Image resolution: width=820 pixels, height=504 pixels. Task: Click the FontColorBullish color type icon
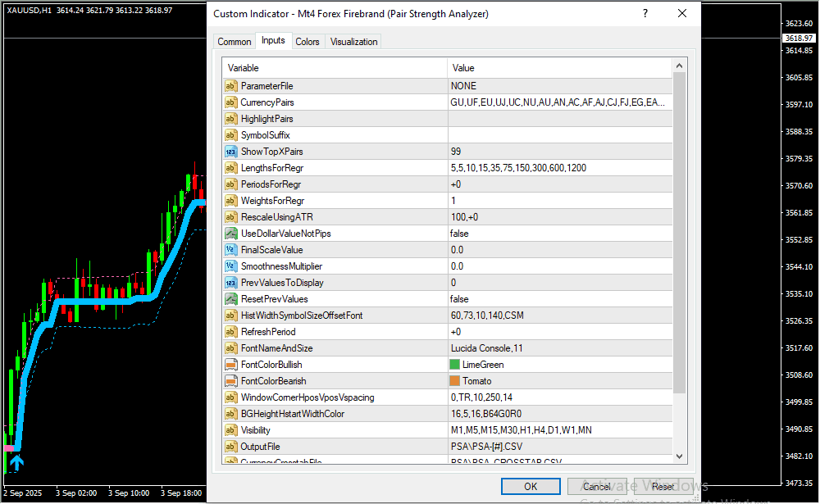point(230,365)
